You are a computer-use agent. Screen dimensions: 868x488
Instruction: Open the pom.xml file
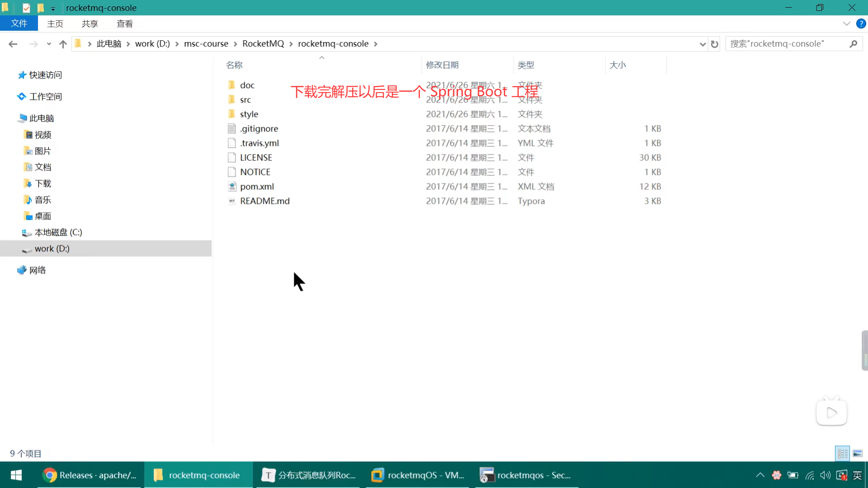pos(257,187)
